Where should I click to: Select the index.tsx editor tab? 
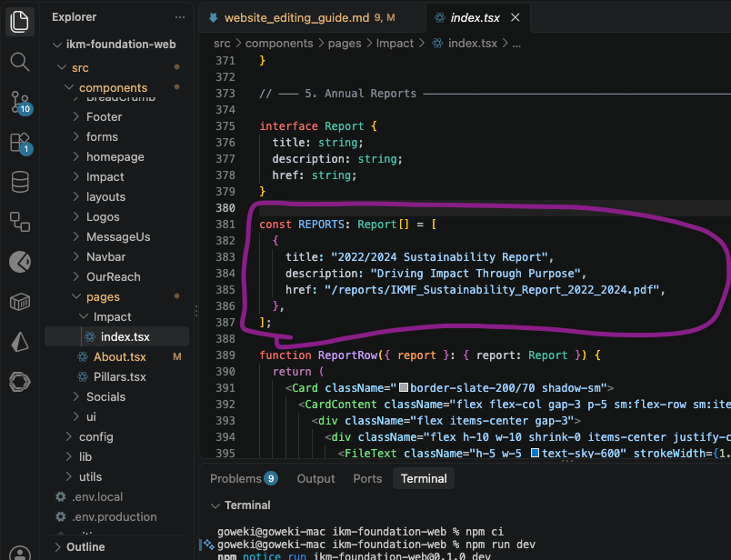[475, 17]
